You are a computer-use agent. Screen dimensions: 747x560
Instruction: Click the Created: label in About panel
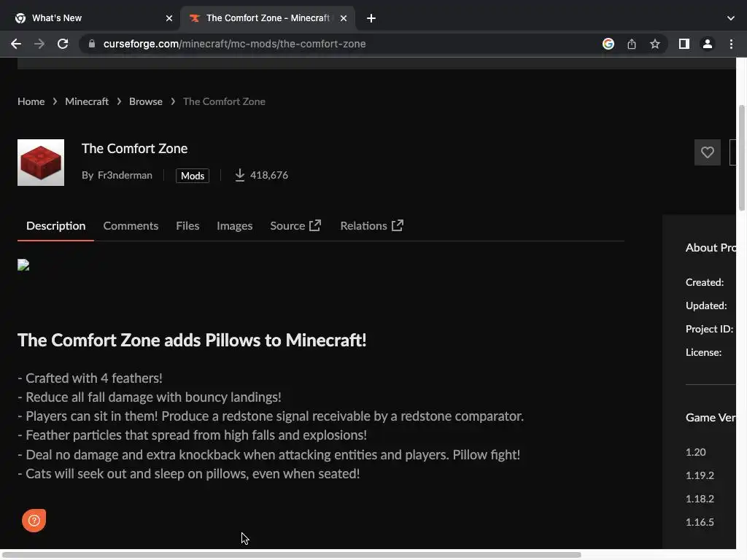(x=705, y=282)
